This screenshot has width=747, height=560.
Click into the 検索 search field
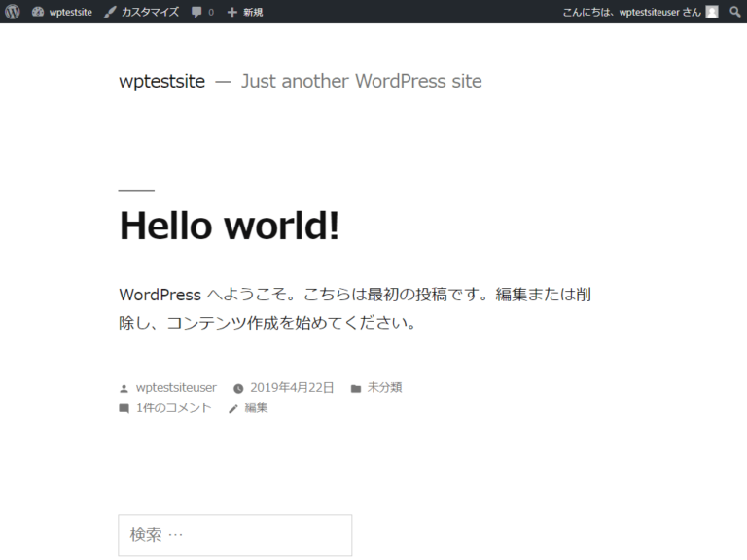click(x=234, y=535)
